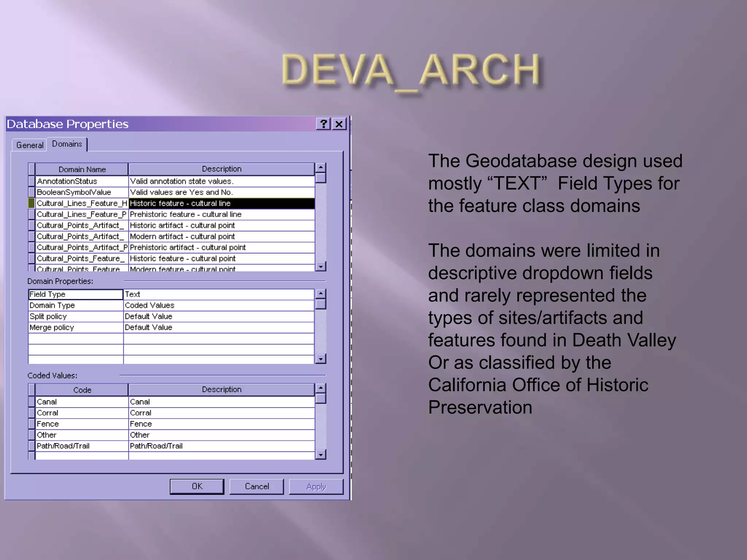This screenshot has height=560, width=747.
Task: Click 'Prehistoric feature - cultural line' description
Action: point(221,214)
